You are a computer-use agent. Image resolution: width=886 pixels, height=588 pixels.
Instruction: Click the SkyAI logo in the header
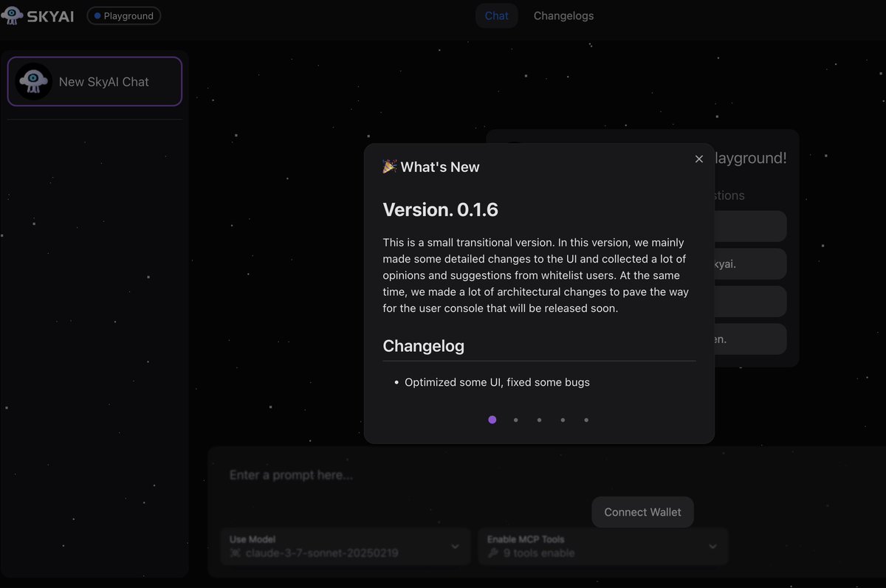point(38,15)
